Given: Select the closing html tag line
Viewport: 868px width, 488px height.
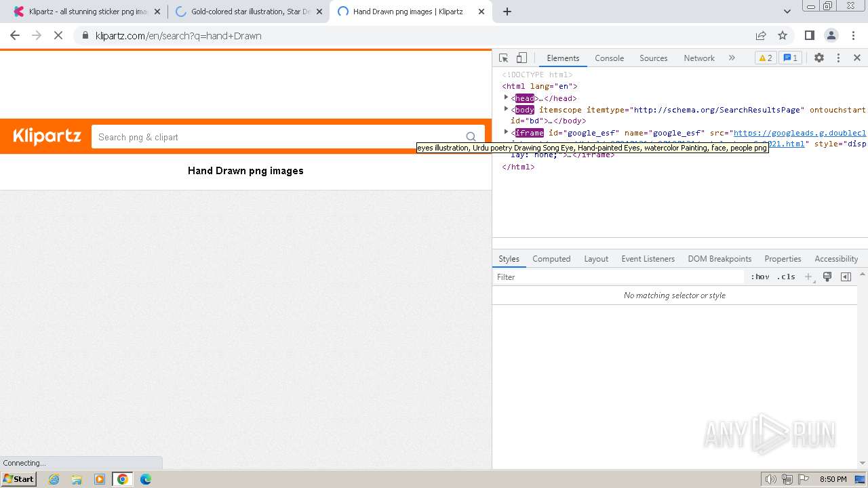Looking at the screenshot, I should coord(518,167).
